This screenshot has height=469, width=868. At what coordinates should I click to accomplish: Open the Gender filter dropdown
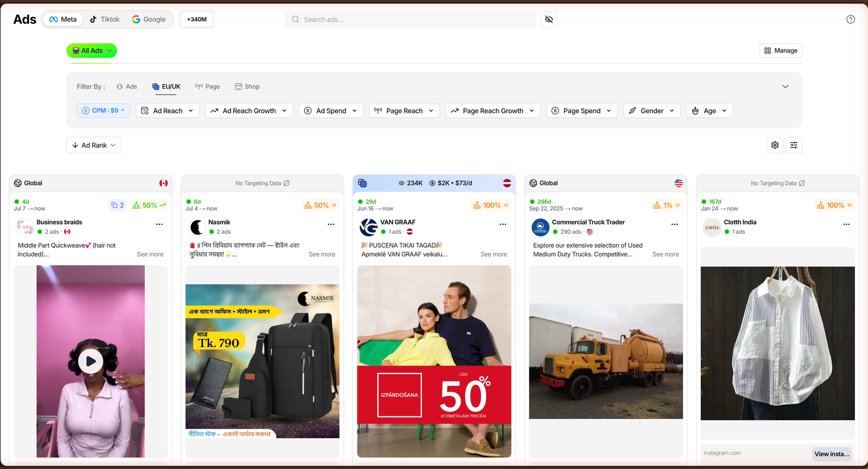coord(652,111)
